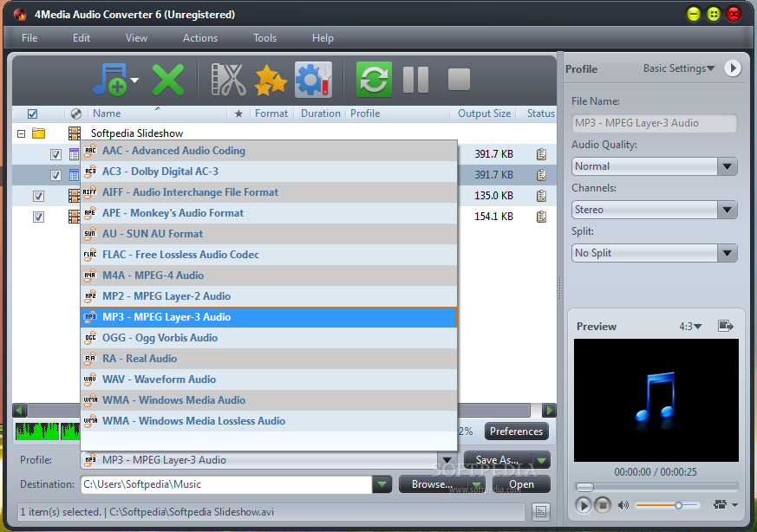Open the Actions menu

(199, 38)
